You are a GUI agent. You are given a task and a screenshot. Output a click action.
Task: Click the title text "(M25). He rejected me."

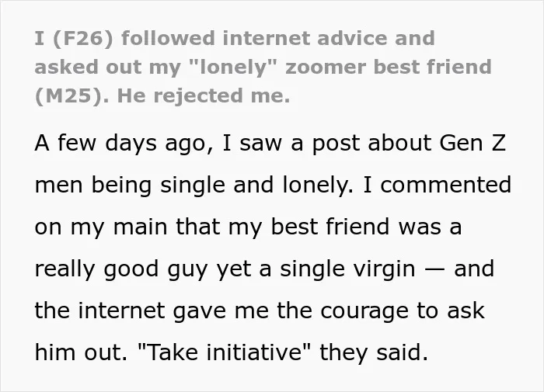pyautogui.click(x=162, y=95)
